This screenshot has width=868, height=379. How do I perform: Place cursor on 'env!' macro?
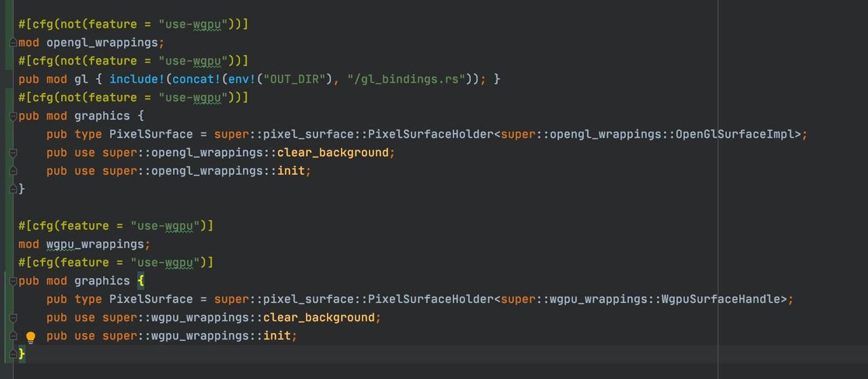pos(242,79)
